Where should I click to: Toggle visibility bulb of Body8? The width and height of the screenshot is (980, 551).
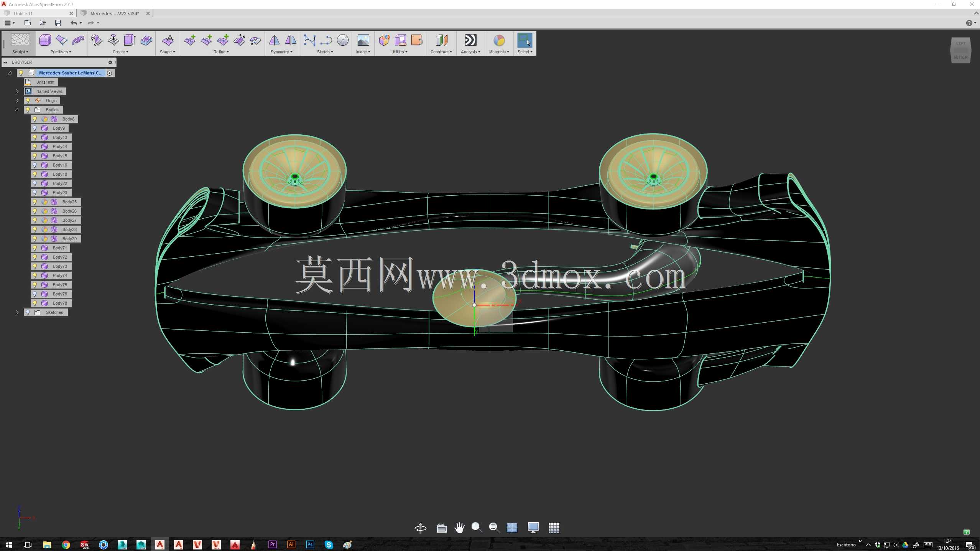pos(35,119)
